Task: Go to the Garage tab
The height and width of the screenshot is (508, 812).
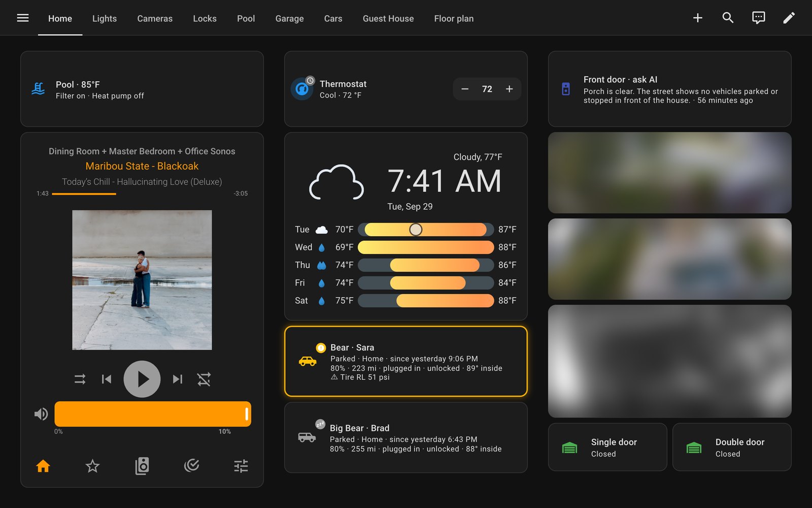Action: pos(289,18)
